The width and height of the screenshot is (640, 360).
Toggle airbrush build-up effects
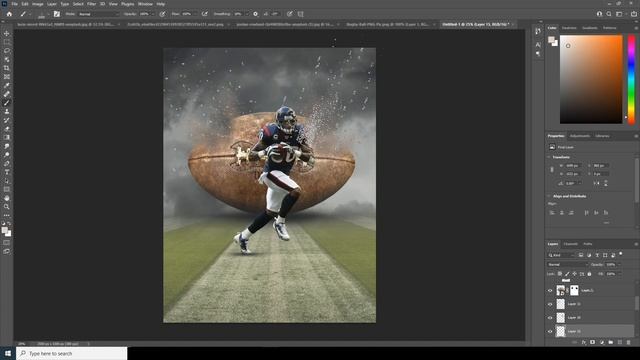point(204,14)
